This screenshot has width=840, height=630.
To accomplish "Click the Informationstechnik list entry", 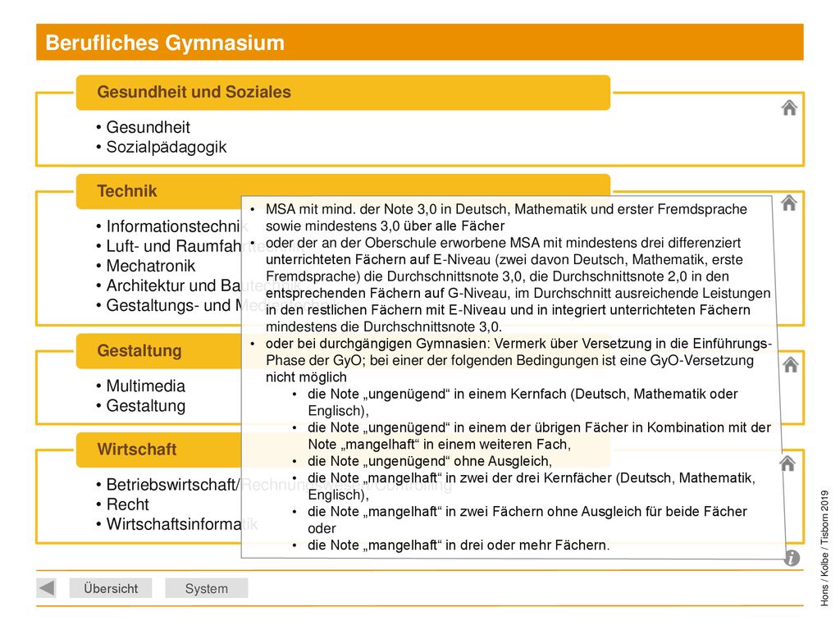I will coord(172,226).
